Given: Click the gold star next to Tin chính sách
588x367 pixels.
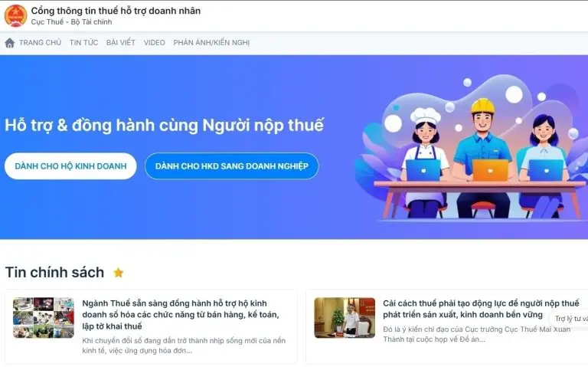Looking at the screenshot, I should click(x=119, y=273).
